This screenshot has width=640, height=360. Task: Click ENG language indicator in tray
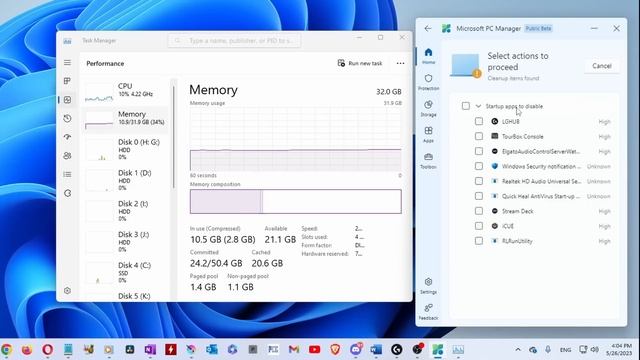[565, 350]
